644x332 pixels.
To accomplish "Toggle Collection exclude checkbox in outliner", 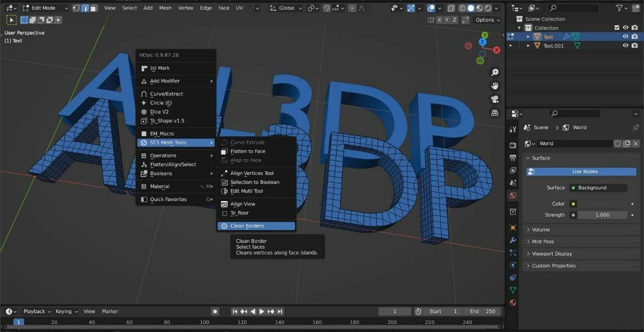I will (x=617, y=28).
